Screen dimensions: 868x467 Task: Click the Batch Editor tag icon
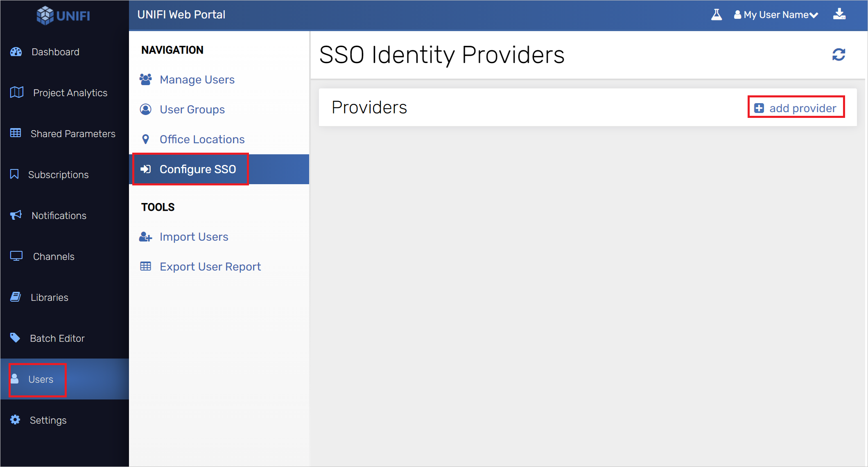click(x=16, y=338)
